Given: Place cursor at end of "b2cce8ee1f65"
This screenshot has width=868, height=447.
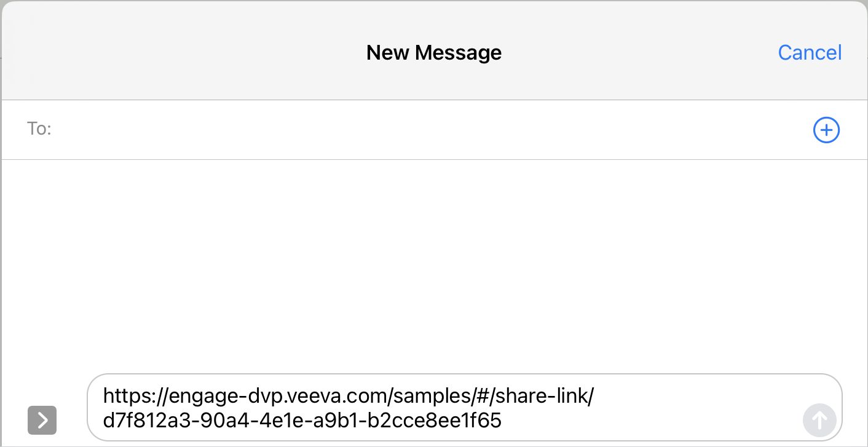Looking at the screenshot, I should [x=502, y=421].
